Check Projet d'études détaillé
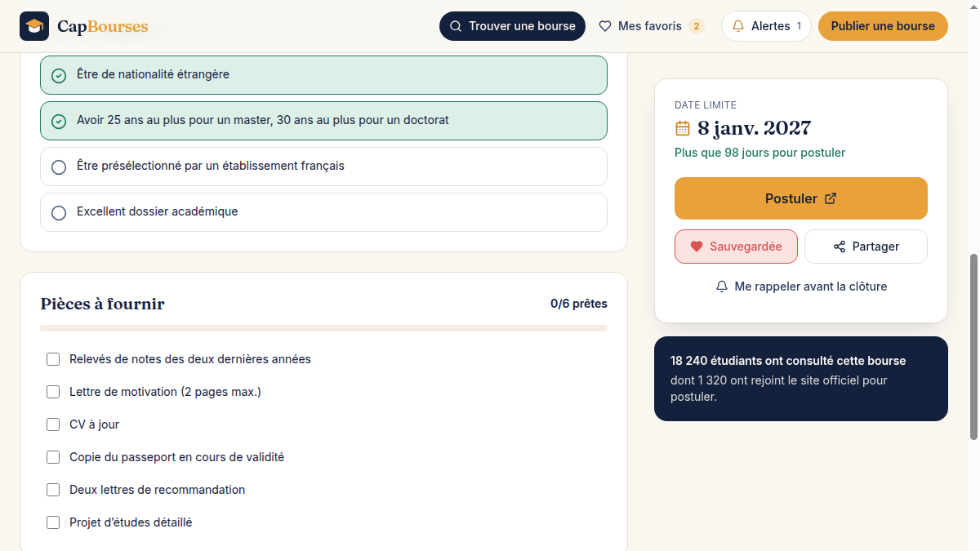The height and width of the screenshot is (551, 980). click(x=53, y=522)
